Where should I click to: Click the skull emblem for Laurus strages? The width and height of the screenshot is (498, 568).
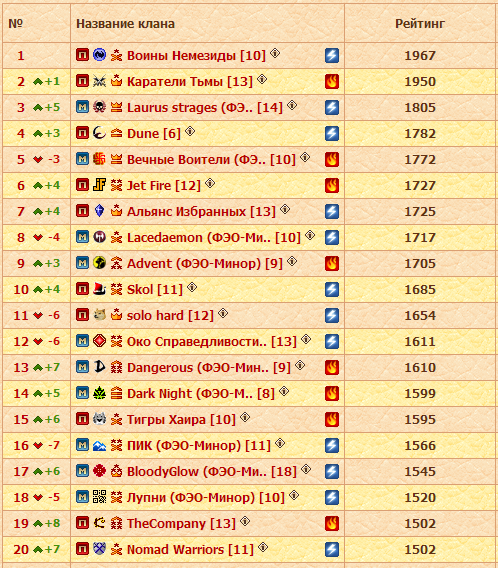tap(99, 107)
